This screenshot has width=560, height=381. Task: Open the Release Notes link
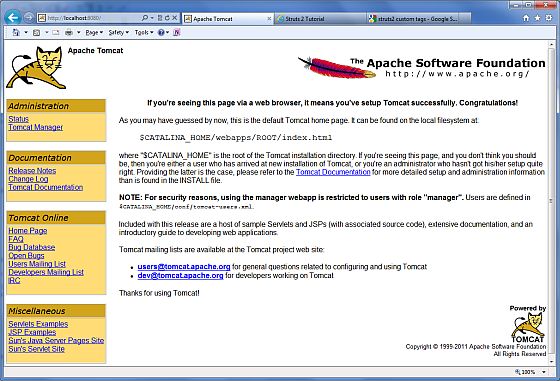[32, 171]
